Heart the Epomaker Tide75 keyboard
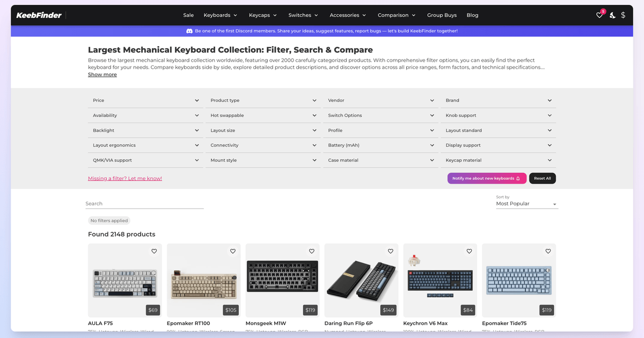 (548, 251)
